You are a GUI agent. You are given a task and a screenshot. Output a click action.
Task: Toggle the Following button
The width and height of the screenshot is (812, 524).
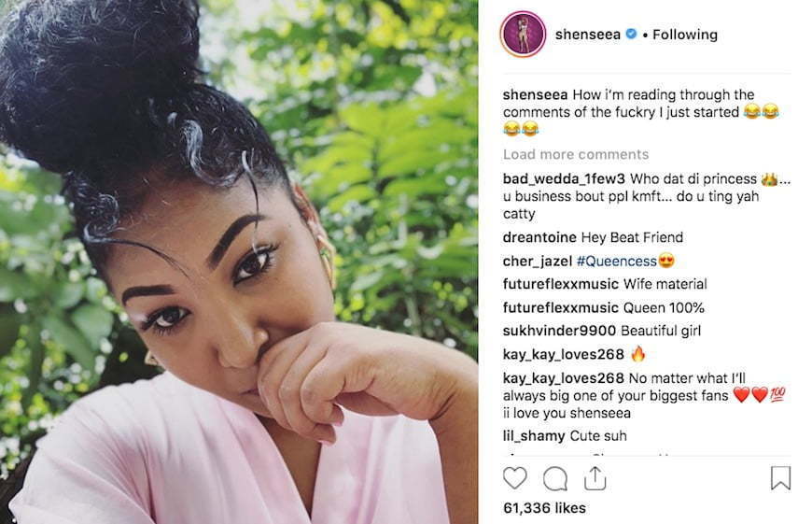[685, 35]
